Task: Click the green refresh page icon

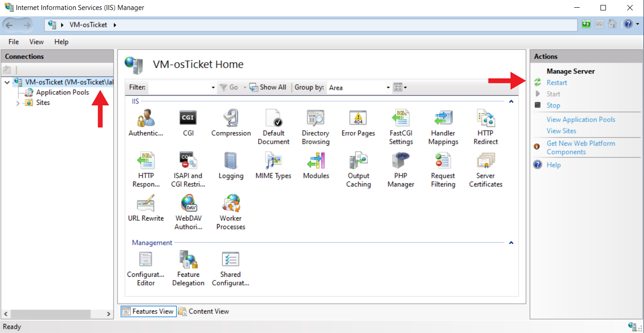Action: pos(586,24)
